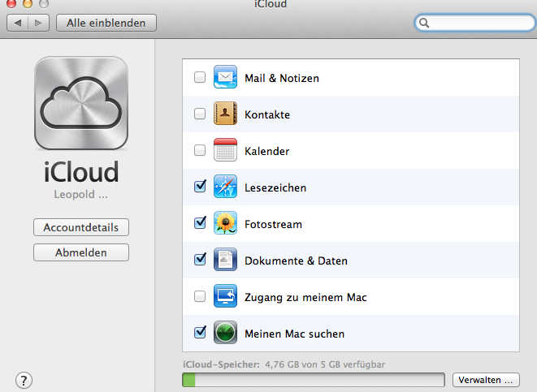Click the iCloud window title
Viewport: 537px width, 392px height.
271,4
